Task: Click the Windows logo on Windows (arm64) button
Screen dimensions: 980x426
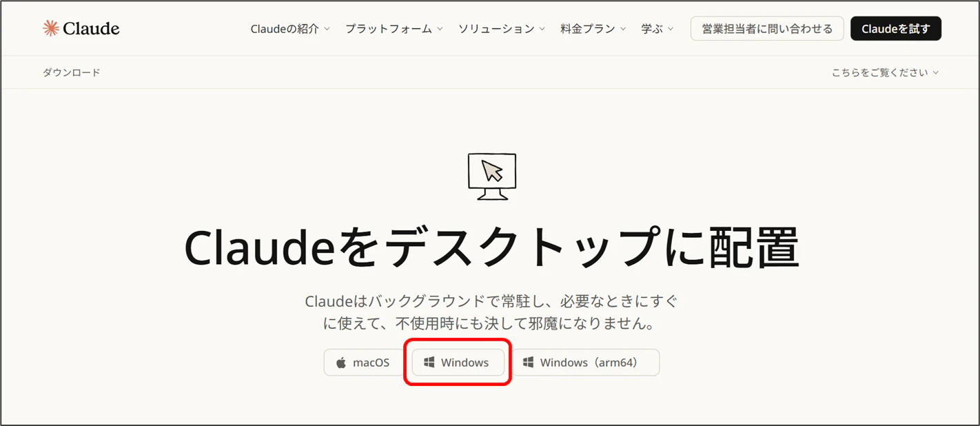Action: pos(529,363)
